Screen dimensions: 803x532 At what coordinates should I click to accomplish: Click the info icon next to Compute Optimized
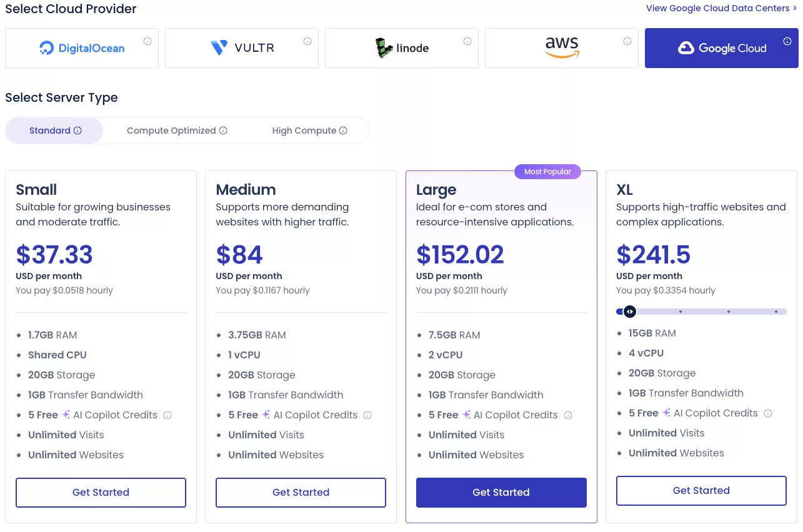[224, 131]
